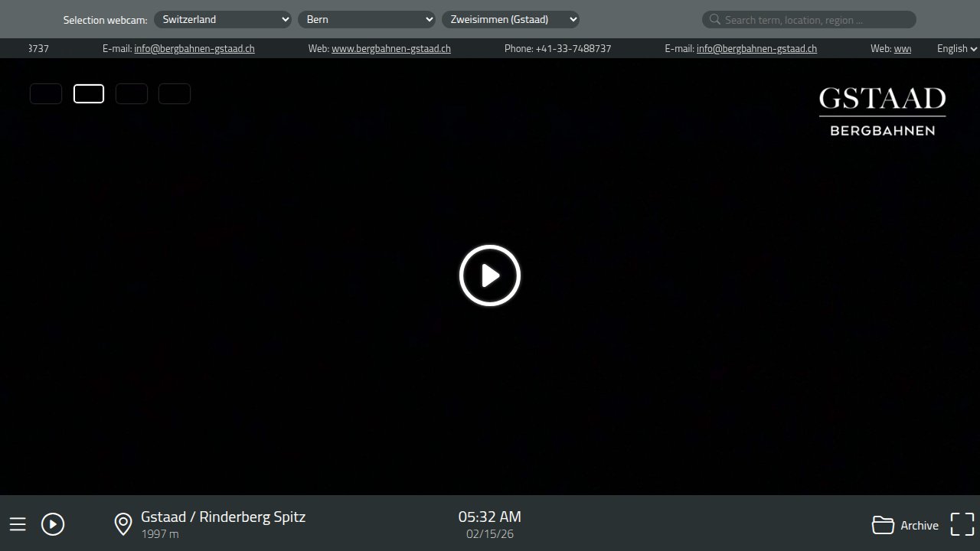Open the Zweisimmen (Gstaad) location dropdown
Viewport: 980px width, 551px height.
coord(511,20)
